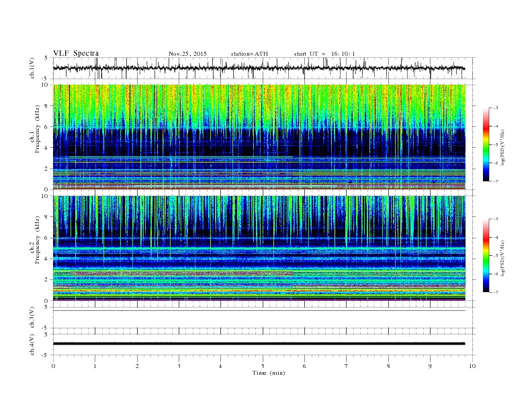
Task: Click the date label "Nov.25, 2015"
Action: pos(187,54)
